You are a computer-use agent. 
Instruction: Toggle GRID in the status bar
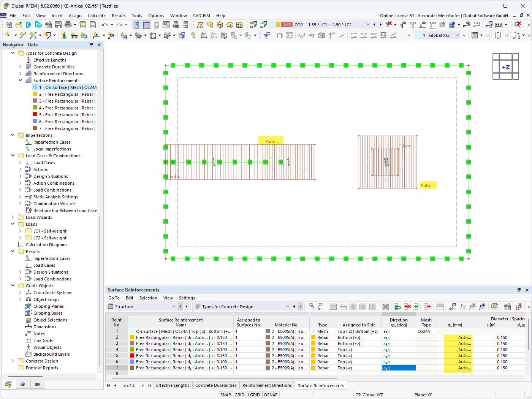239,394
